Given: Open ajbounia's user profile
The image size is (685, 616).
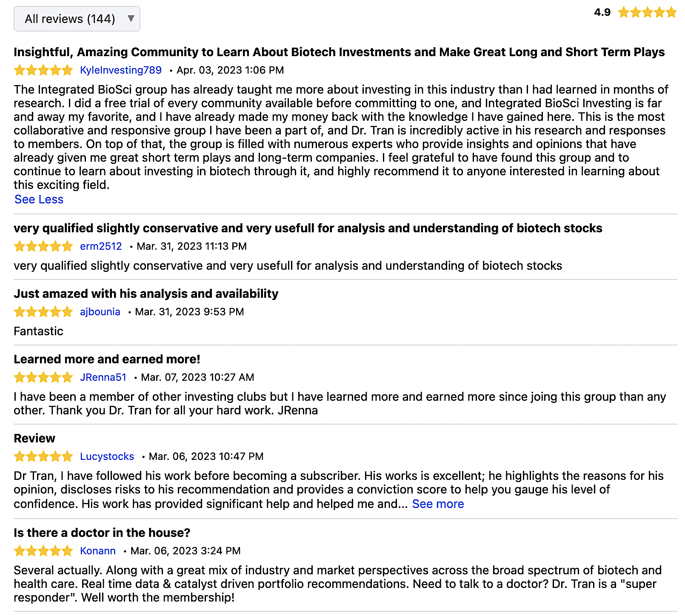Looking at the screenshot, I should [100, 312].
